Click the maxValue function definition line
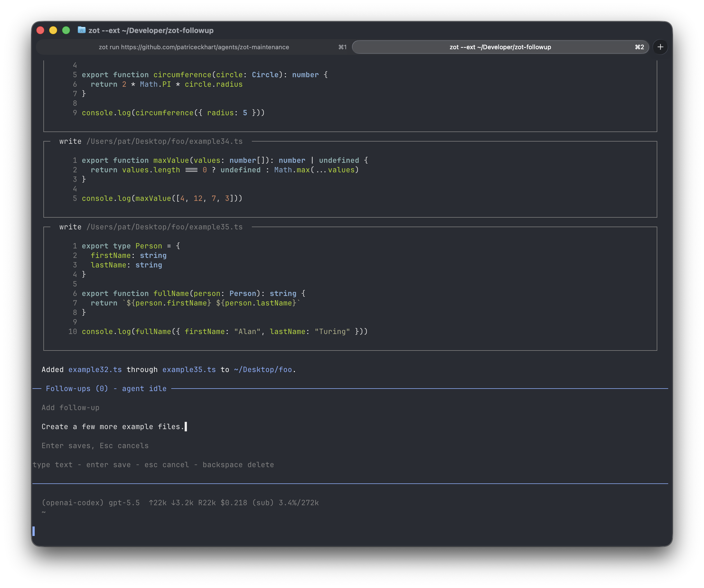704x588 pixels. (225, 160)
